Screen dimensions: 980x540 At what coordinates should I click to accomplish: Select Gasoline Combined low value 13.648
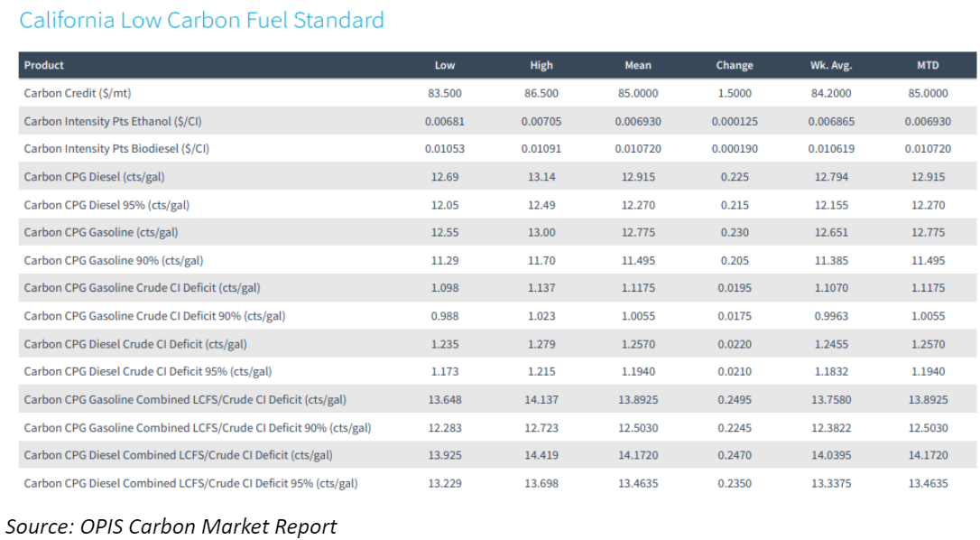click(444, 400)
